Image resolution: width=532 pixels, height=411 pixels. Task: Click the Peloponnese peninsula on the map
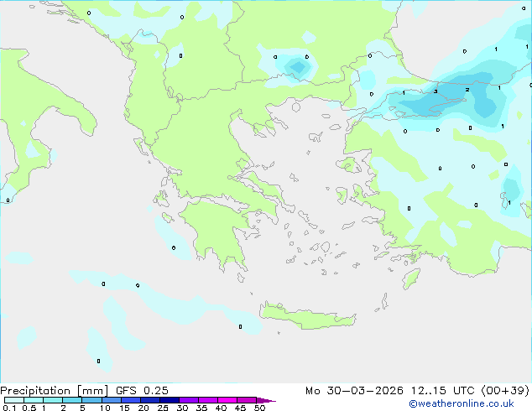click(217, 231)
